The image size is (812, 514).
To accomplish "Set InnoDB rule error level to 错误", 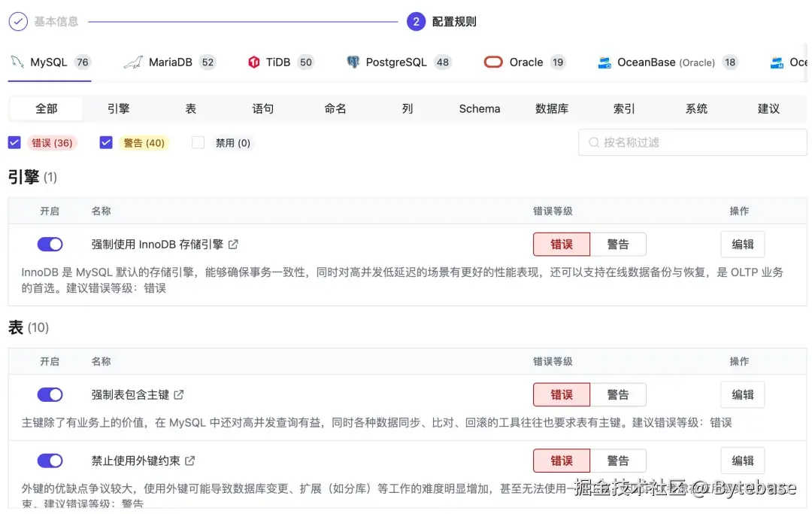I will pos(561,244).
